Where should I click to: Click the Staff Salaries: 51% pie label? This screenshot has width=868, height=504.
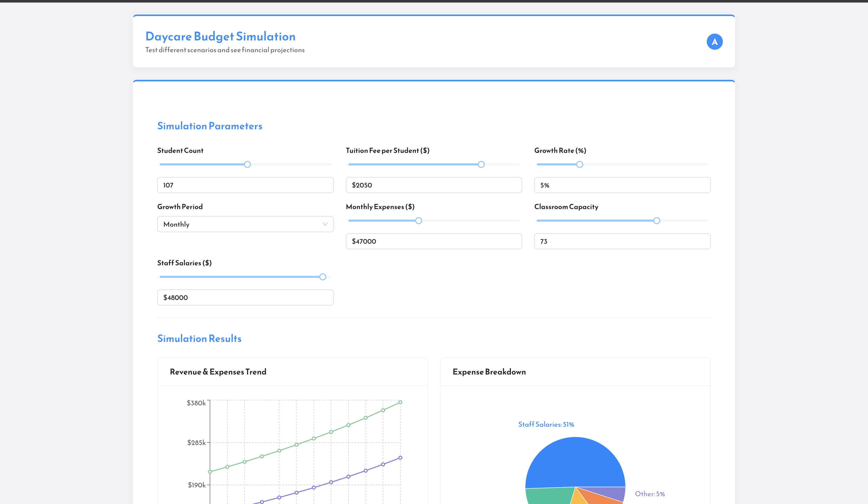(x=546, y=424)
